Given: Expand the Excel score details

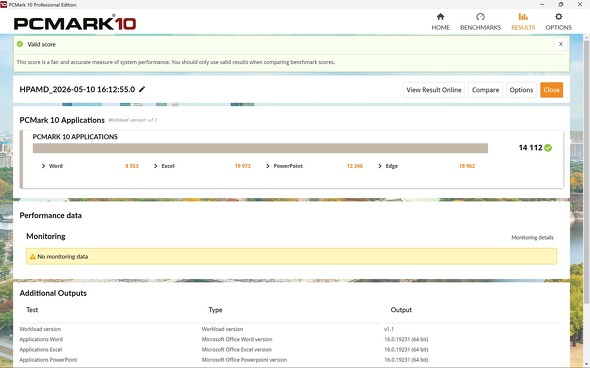Looking at the screenshot, I should pyautogui.click(x=155, y=166).
